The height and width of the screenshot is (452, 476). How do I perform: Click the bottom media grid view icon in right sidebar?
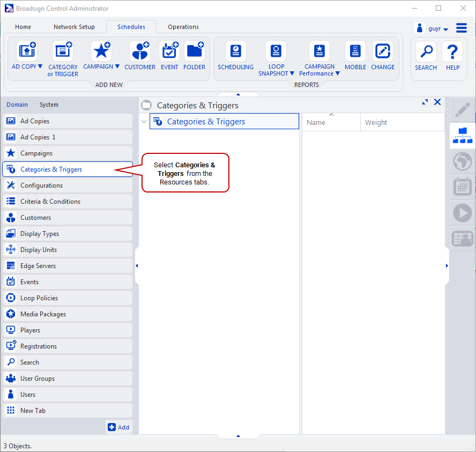point(463,238)
